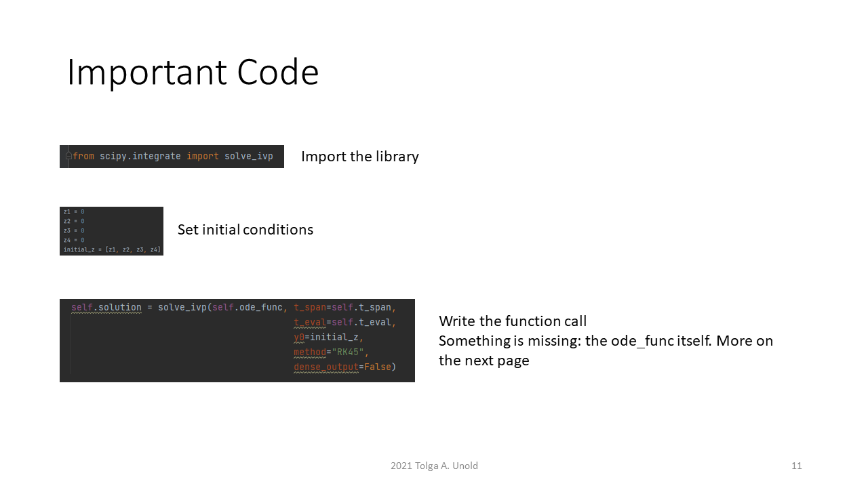The width and height of the screenshot is (868, 488).
Task: Click the 't_eval=self.t_eval' argument line
Action: coord(344,323)
